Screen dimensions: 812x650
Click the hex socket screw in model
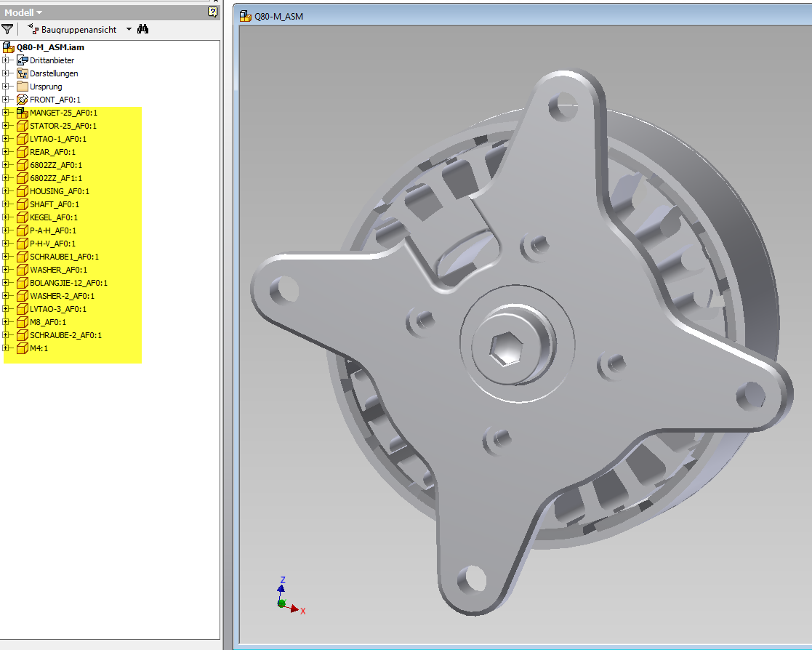click(507, 348)
